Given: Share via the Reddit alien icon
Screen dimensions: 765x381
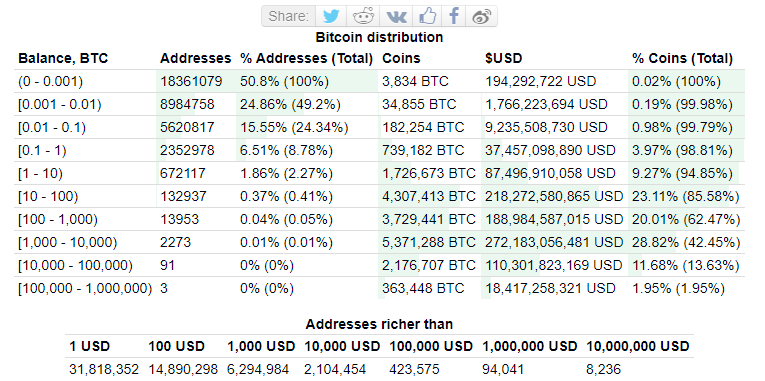Looking at the screenshot, I should [363, 16].
